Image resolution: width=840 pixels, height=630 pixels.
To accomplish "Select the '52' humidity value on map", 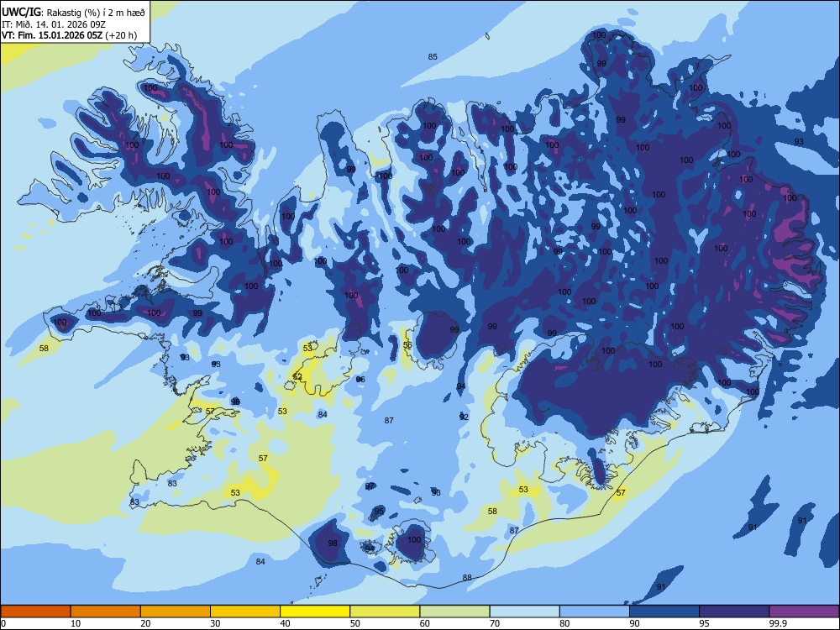I will pos(297,377).
